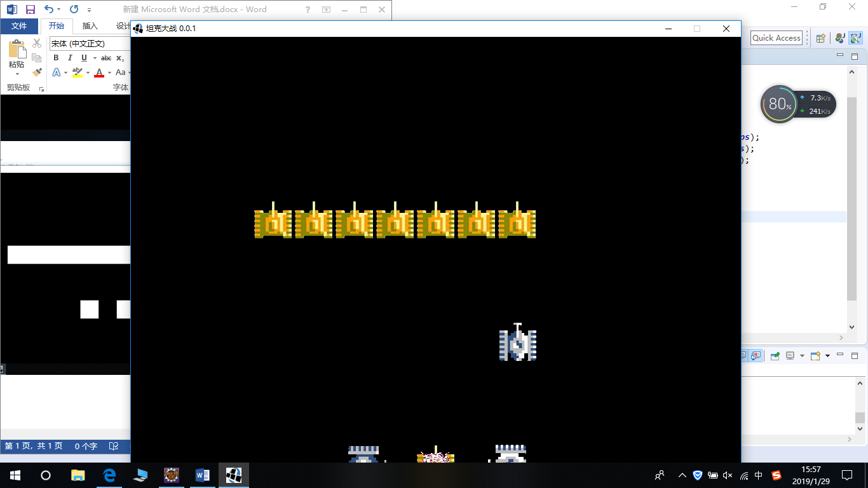Click the Sogou input method tray icon
The width and height of the screenshot is (868, 488).
click(x=776, y=475)
